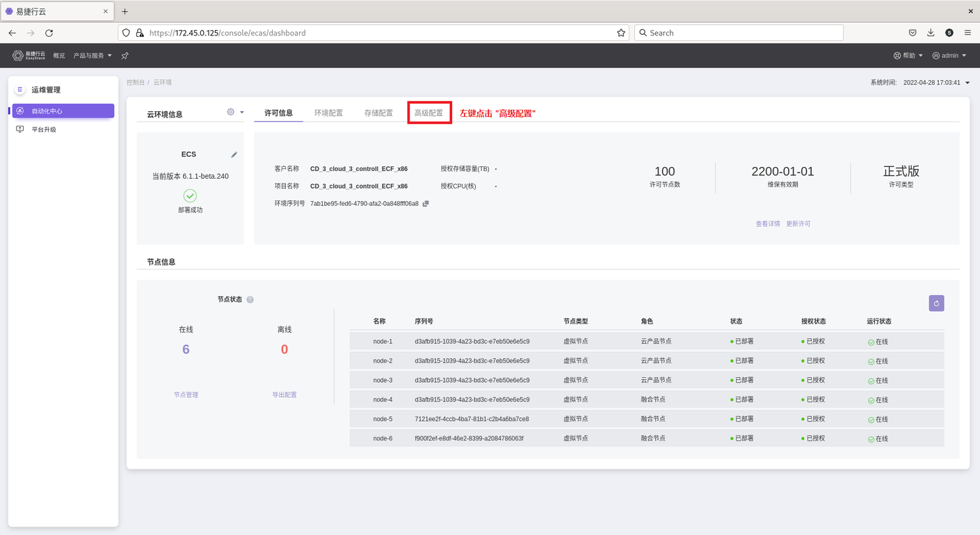Expand the system time dropdown arrow
Image resolution: width=980 pixels, height=535 pixels.
tap(967, 83)
